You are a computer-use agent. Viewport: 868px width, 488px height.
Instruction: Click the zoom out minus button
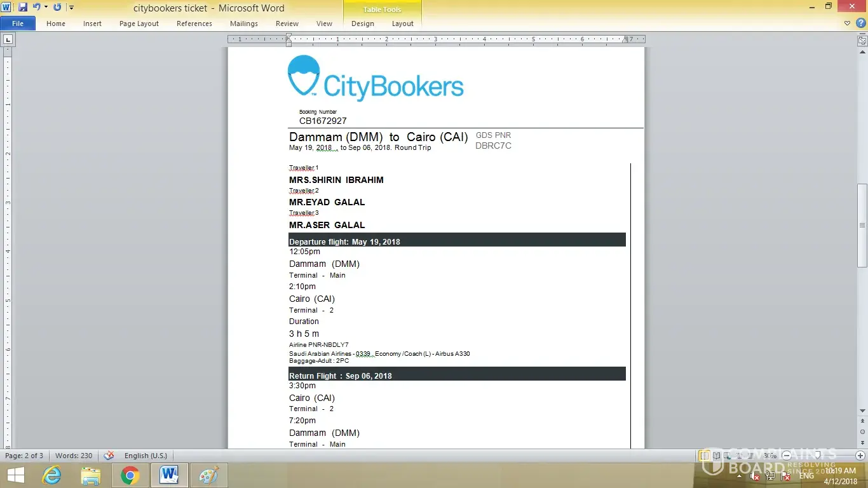[x=787, y=456]
